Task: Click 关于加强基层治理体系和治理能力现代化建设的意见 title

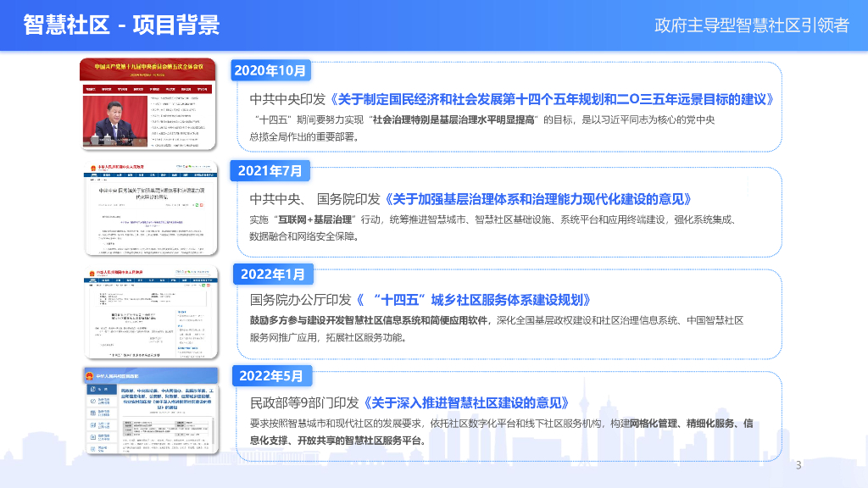Action: click(x=538, y=199)
